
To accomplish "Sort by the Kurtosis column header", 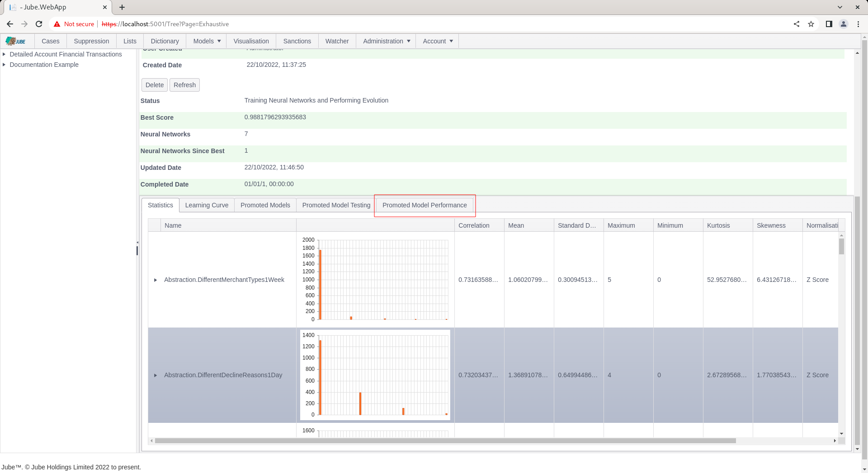I will point(728,225).
